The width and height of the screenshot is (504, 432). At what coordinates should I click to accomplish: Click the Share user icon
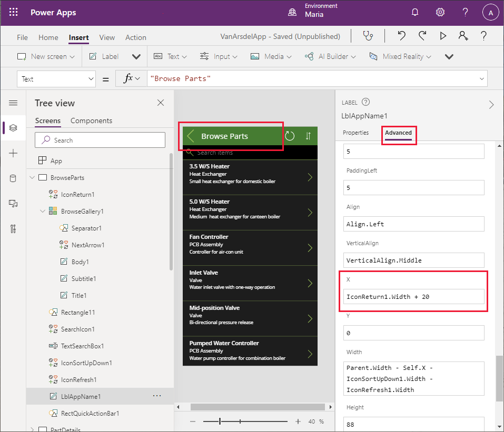coord(463,36)
